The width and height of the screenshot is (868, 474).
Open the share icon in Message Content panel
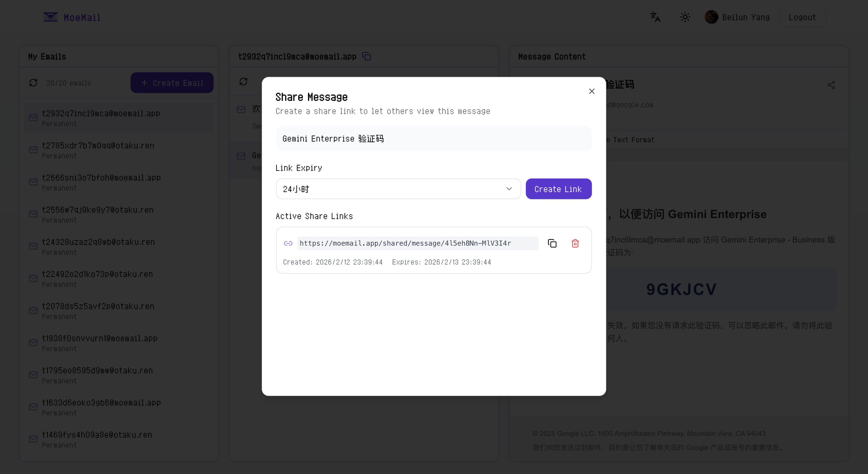[832, 85]
